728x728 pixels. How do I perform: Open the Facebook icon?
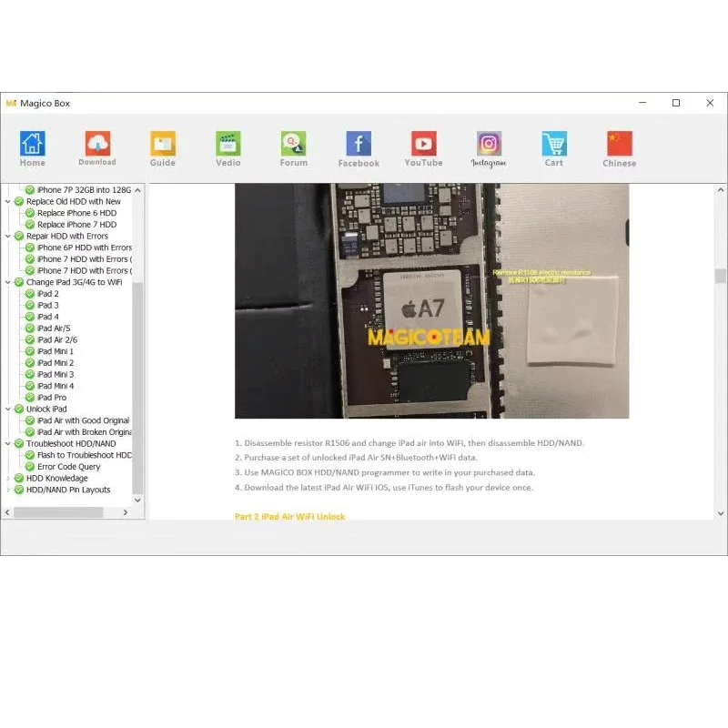(359, 144)
